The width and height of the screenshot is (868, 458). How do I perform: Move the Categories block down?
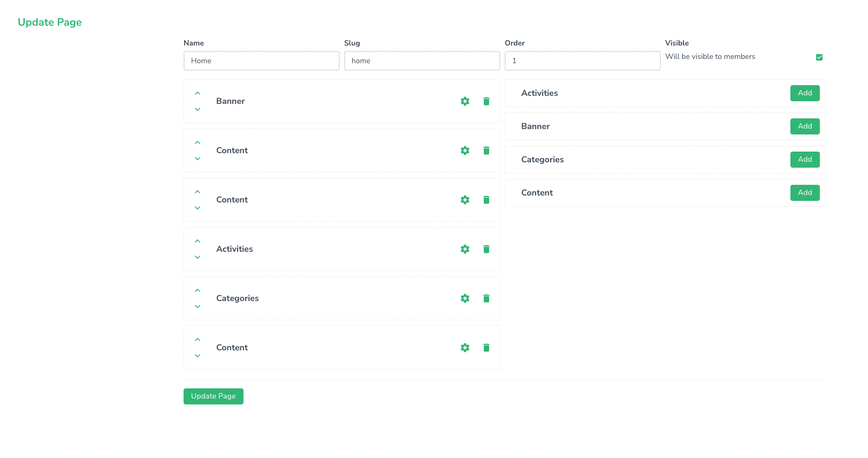(197, 306)
